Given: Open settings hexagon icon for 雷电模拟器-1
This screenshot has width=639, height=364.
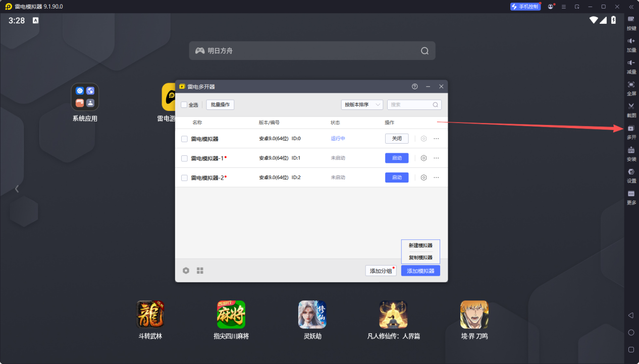Looking at the screenshot, I should click(423, 158).
